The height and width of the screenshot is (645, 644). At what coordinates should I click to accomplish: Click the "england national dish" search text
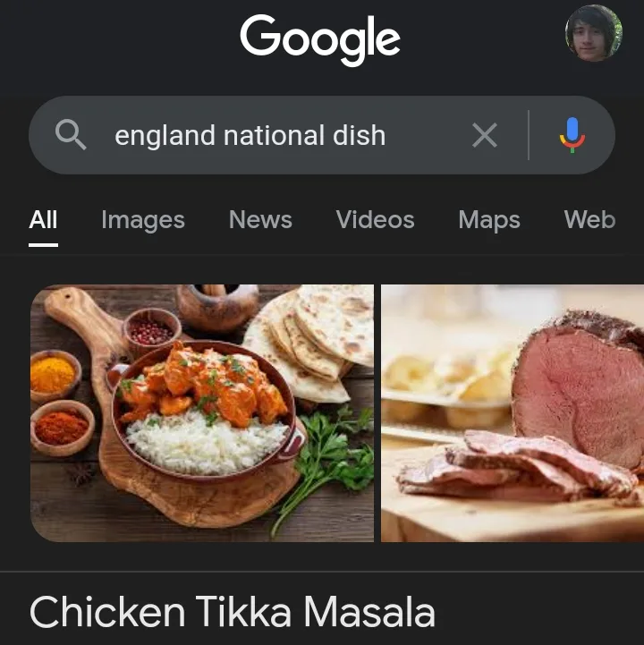(250, 136)
